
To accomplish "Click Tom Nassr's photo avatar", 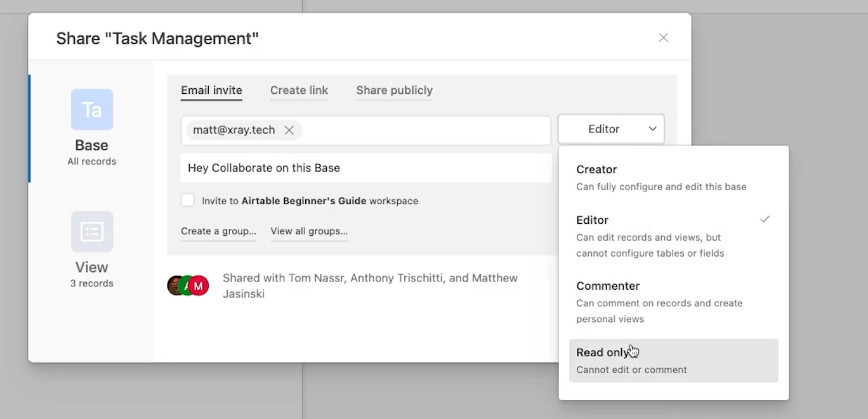I will (174, 286).
